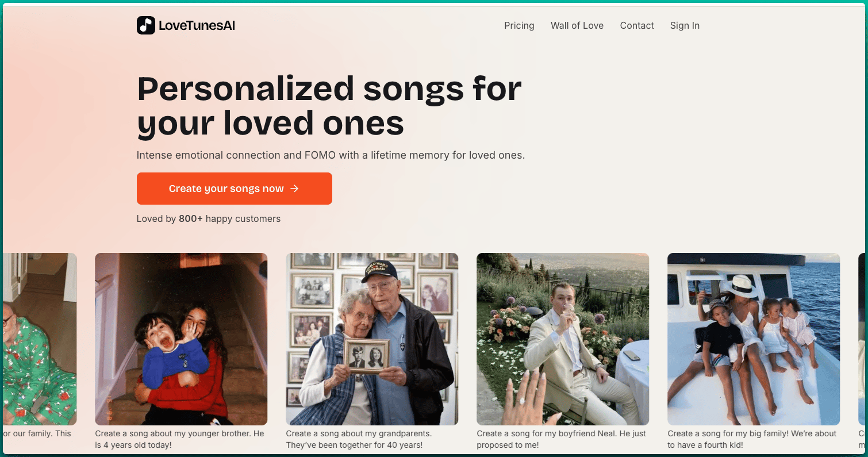Open the proposal photo with ring hand
868x457 pixels.
[563, 339]
